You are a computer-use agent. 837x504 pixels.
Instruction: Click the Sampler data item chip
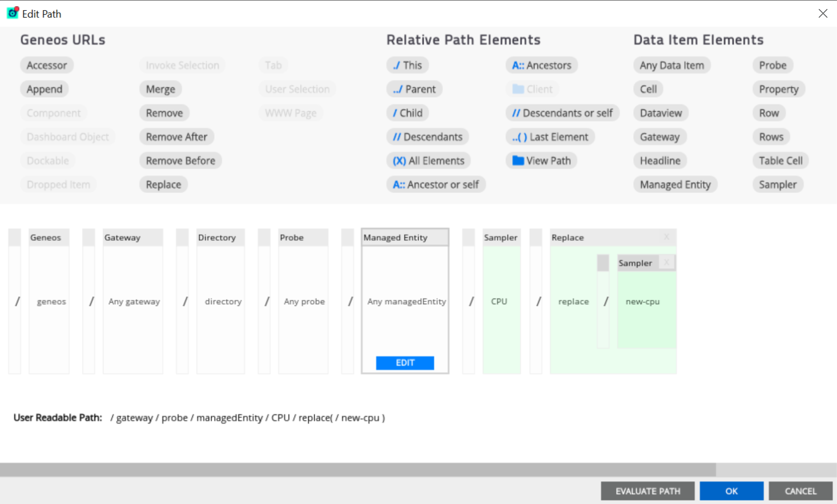778,185
